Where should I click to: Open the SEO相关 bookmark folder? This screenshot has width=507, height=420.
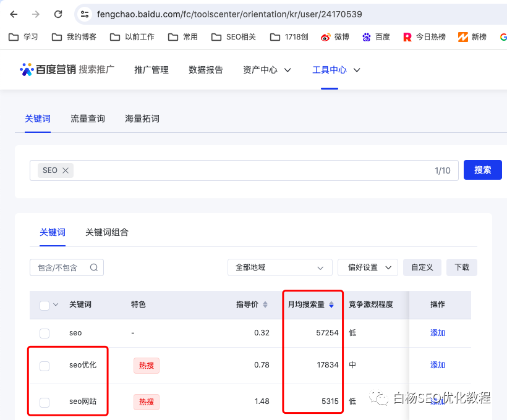point(234,37)
